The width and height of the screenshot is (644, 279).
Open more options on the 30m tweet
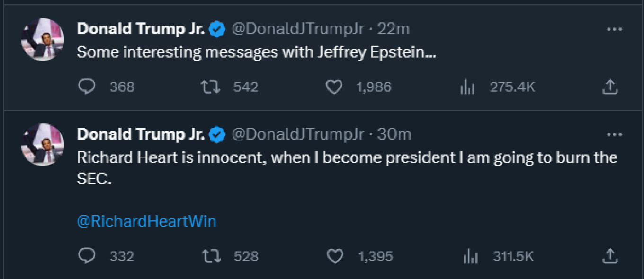(614, 135)
